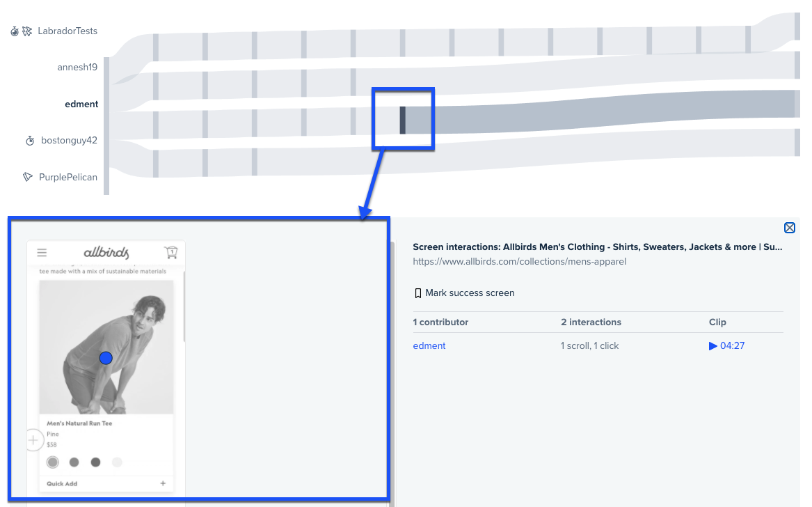Click the paper plane icon next to PurplePelican
The image size is (812, 507).
[x=26, y=177]
